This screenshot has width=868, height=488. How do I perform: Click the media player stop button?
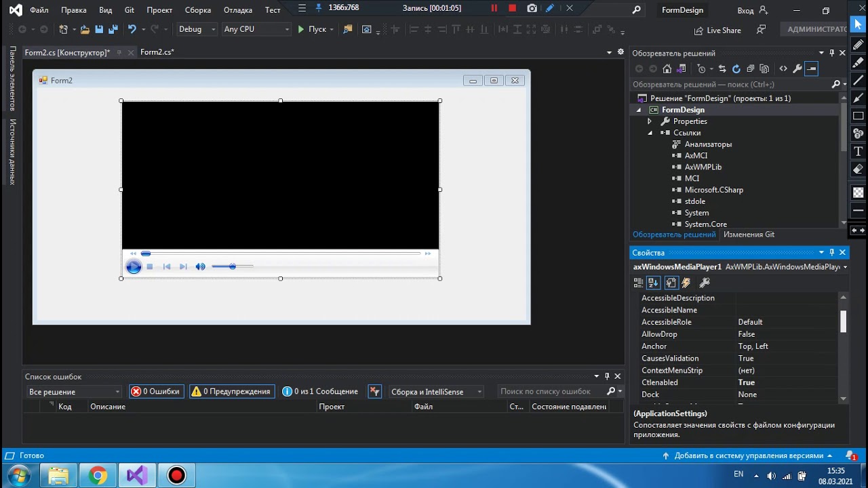point(150,266)
